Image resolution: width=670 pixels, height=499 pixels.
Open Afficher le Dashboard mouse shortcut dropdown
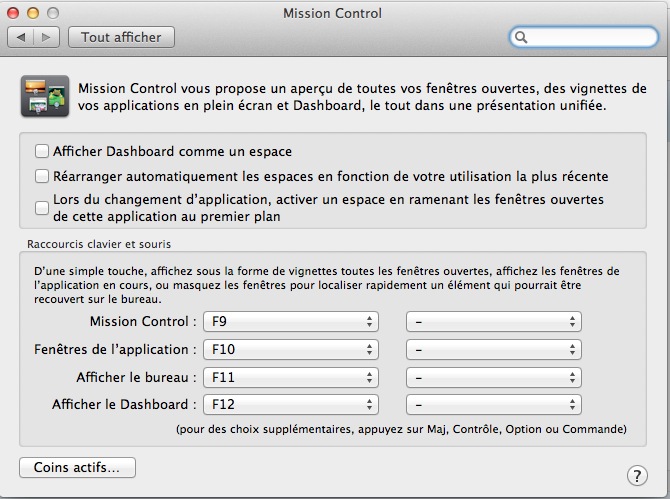pyautogui.click(x=494, y=405)
